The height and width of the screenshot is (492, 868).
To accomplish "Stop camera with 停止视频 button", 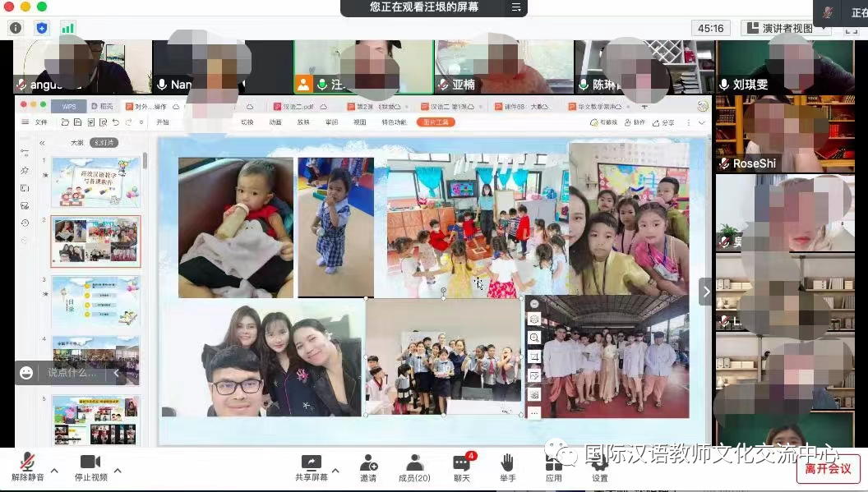I will (x=90, y=467).
